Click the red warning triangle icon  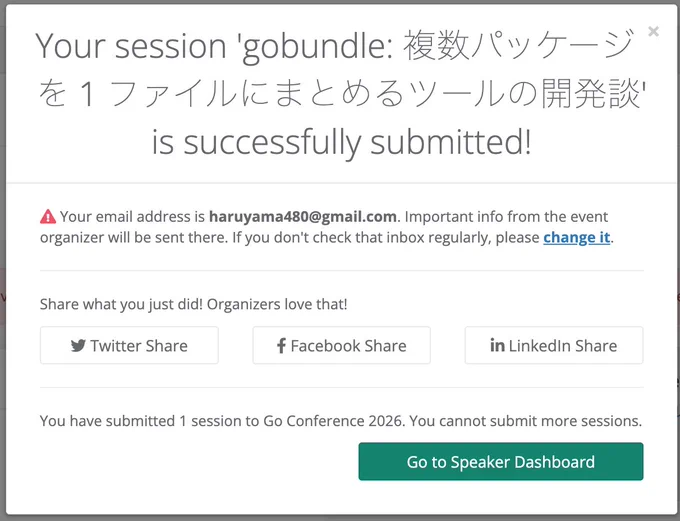(x=48, y=216)
